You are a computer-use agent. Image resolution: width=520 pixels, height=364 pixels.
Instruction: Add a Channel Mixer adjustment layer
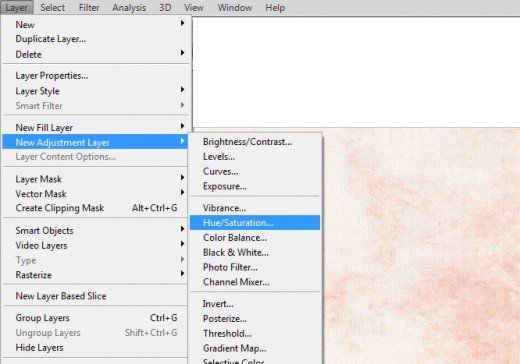click(x=255, y=282)
